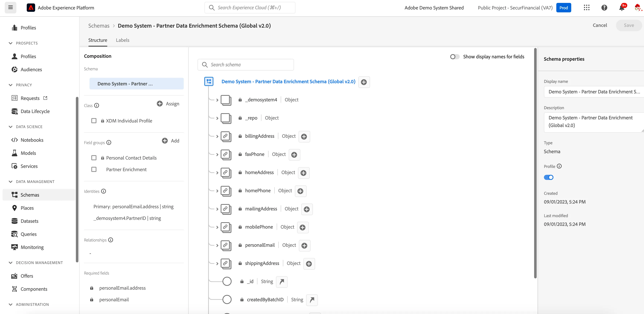
Task: Check the Personal Contact Details checkbox
Action: [x=94, y=158]
